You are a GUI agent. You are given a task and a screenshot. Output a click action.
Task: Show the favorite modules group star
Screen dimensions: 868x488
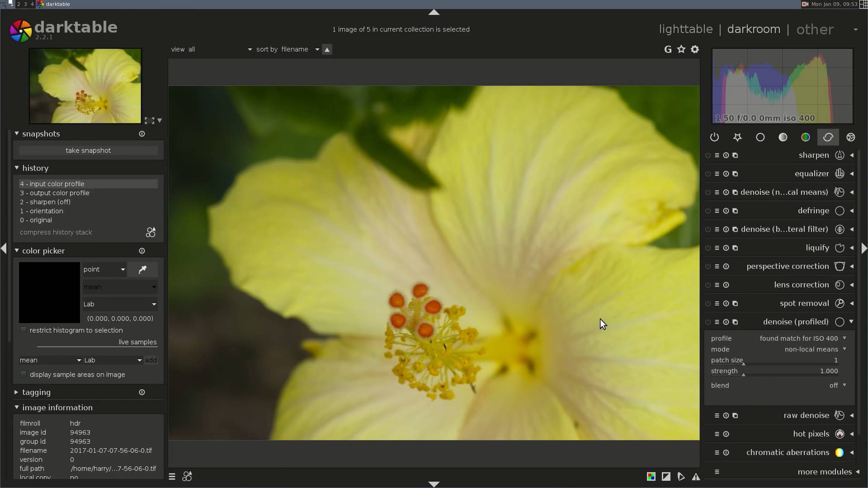tap(737, 137)
